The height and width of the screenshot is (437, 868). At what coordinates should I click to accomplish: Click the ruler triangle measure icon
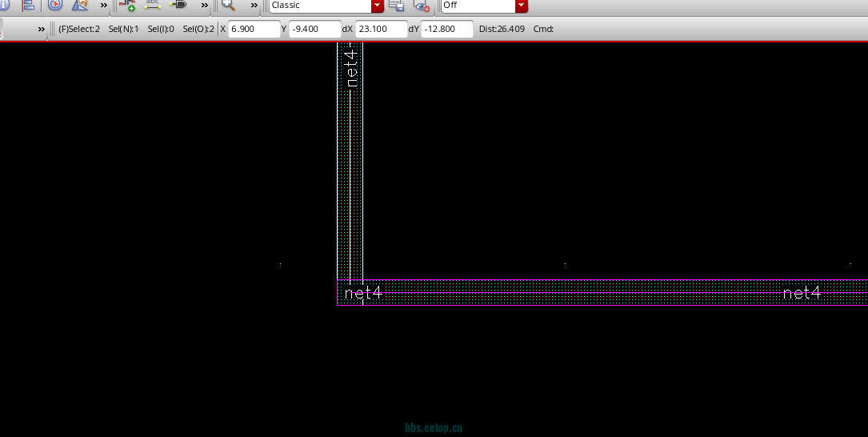pyautogui.click(x=80, y=5)
